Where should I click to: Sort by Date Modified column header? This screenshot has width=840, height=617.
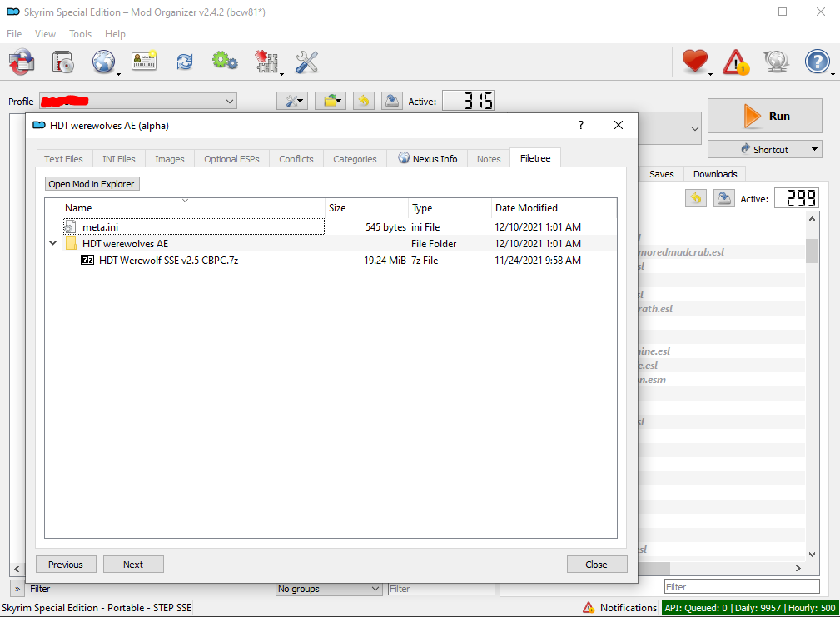click(x=554, y=208)
